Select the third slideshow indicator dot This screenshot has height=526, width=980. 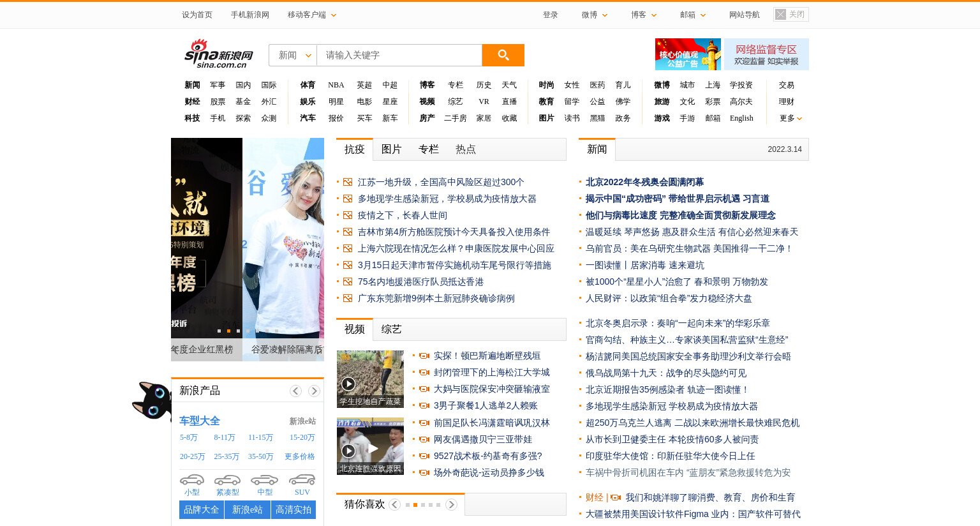(238, 331)
